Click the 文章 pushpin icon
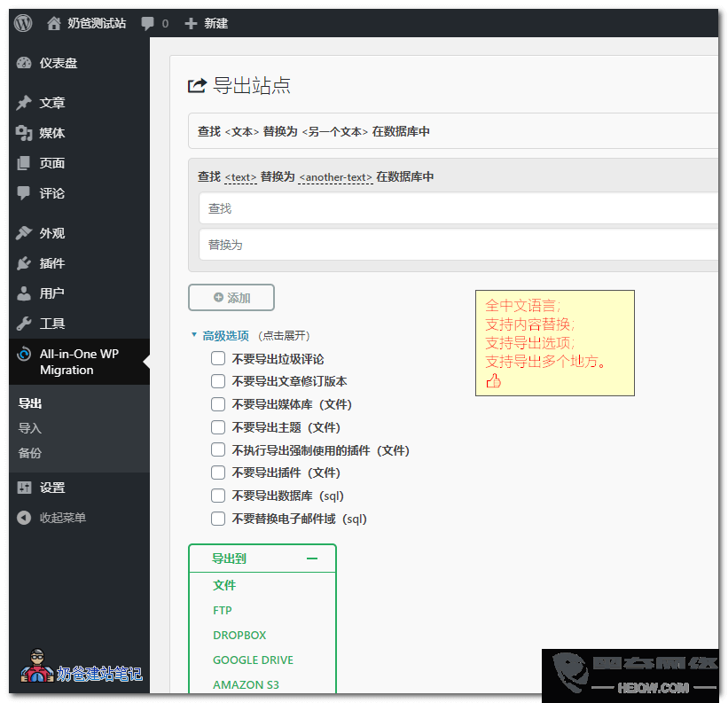728x703 pixels. (x=24, y=103)
